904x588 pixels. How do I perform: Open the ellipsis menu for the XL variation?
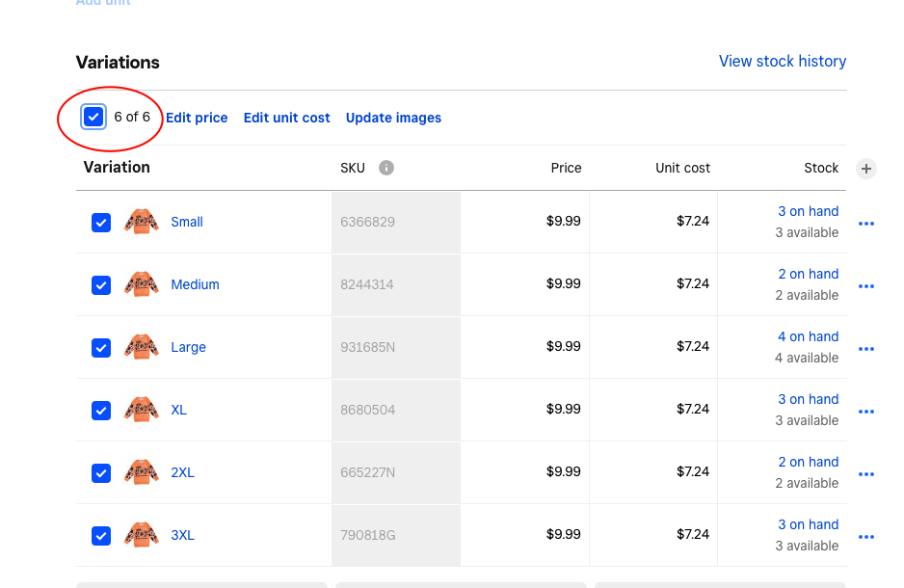[865, 411]
